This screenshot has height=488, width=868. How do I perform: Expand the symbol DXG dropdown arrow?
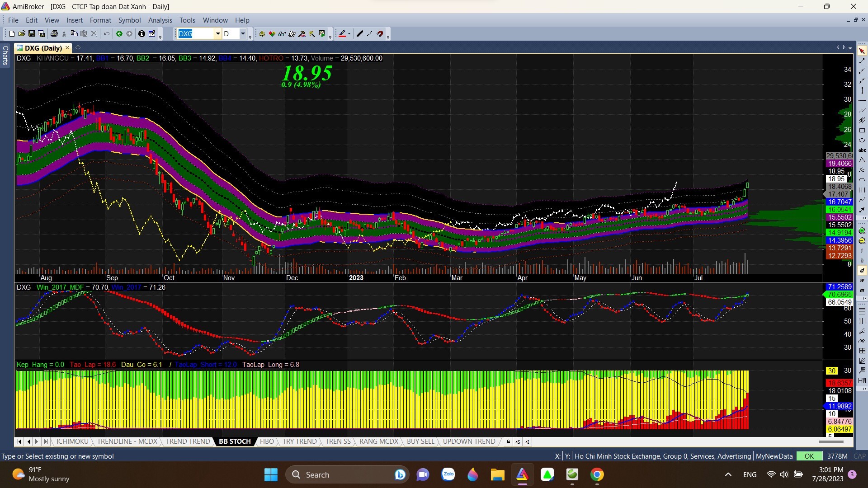coord(218,33)
